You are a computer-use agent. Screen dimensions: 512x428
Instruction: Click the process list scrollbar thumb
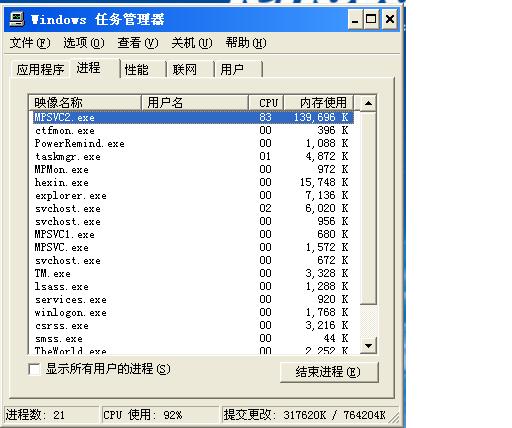[368, 208]
